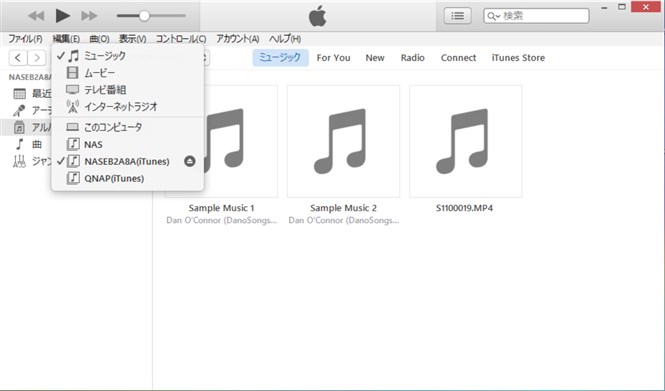Open the アカウント(A) menu
Image resolution: width=665 pixels, height=391 pixels.
(238, 39)
